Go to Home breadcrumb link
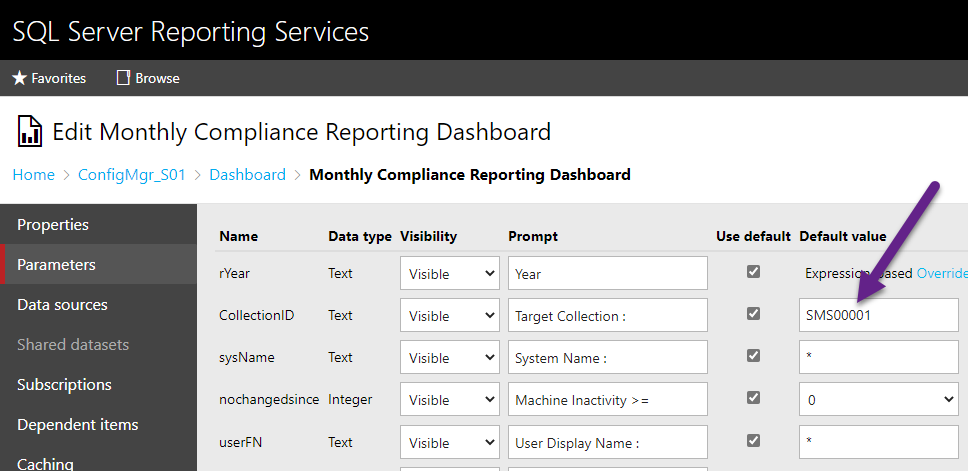968x471 pixels. (33, 175)
